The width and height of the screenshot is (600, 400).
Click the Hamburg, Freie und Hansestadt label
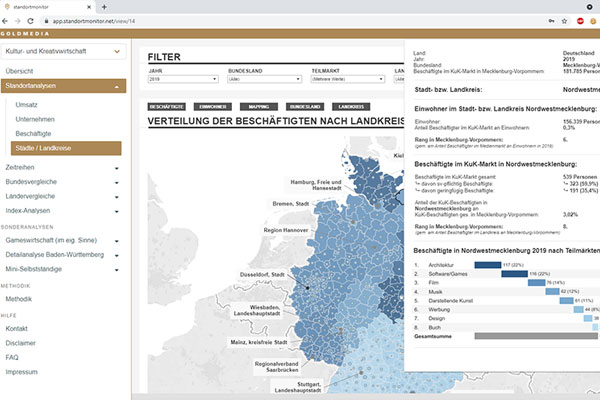(x=316, y=185)
